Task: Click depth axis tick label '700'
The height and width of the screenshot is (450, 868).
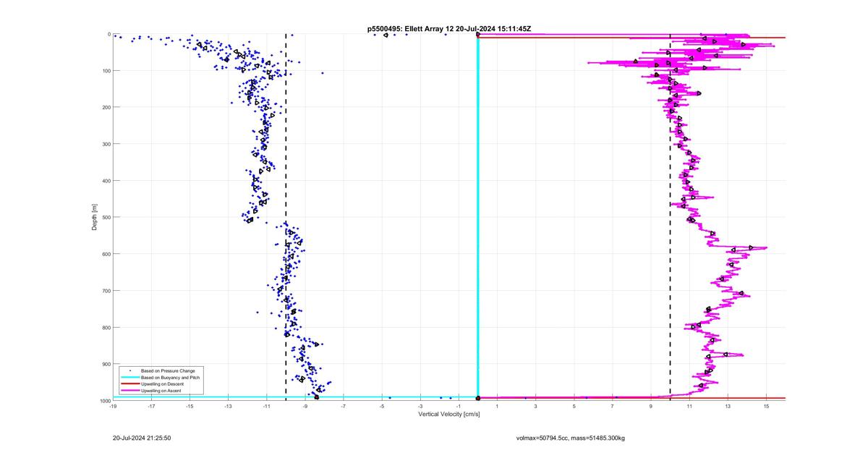Action: click(106, 290)
